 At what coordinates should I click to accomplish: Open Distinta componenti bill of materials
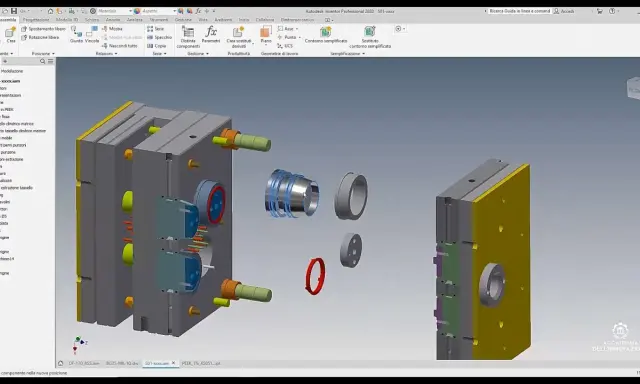pyautogui.click(x=188, y=37)
